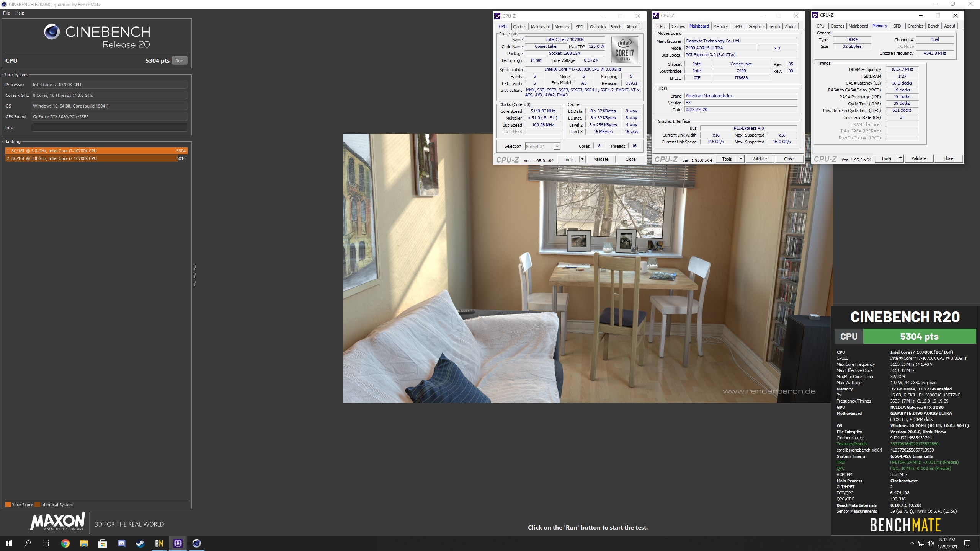Screen dimensions: 980x551
Task: Click the MAXON logo
Action: click(x=58, y=522)
